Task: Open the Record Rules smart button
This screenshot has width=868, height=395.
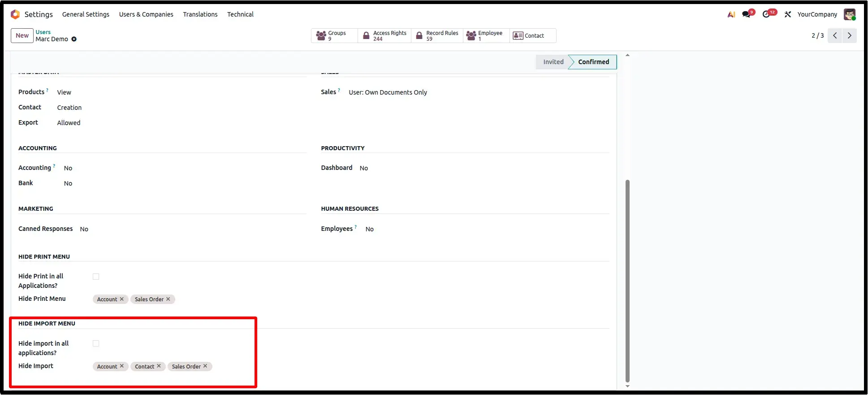Action: coord(437,35)
